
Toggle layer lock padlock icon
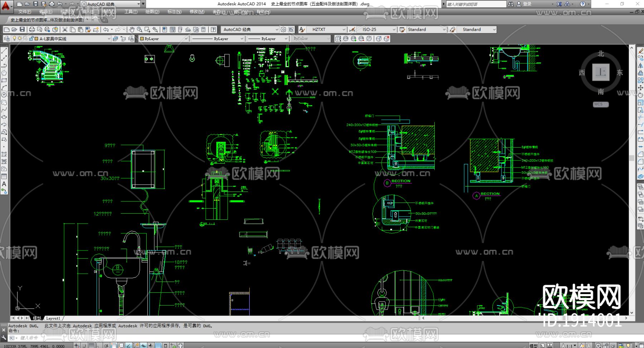[x=31, y=39]
